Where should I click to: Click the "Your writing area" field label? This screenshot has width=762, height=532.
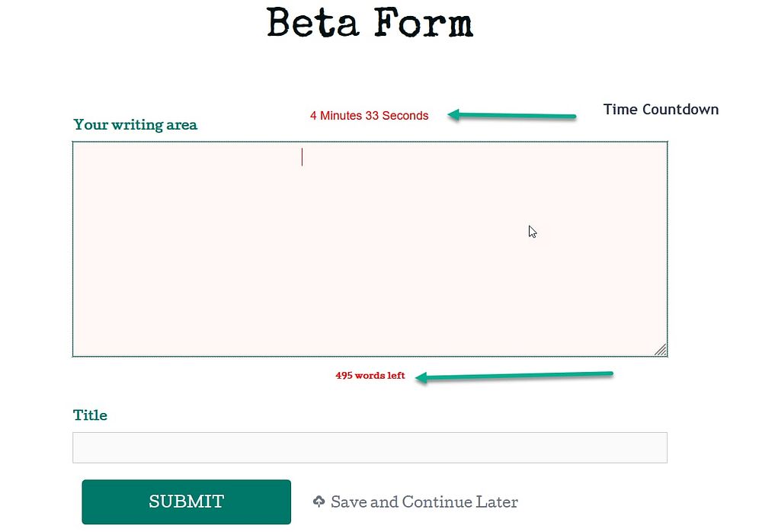[x=135, y=125]
